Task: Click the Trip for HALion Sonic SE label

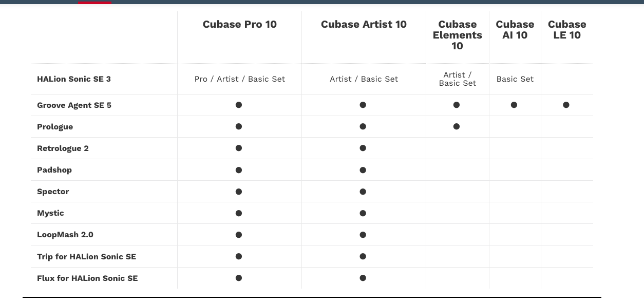Action: (86, 256)
